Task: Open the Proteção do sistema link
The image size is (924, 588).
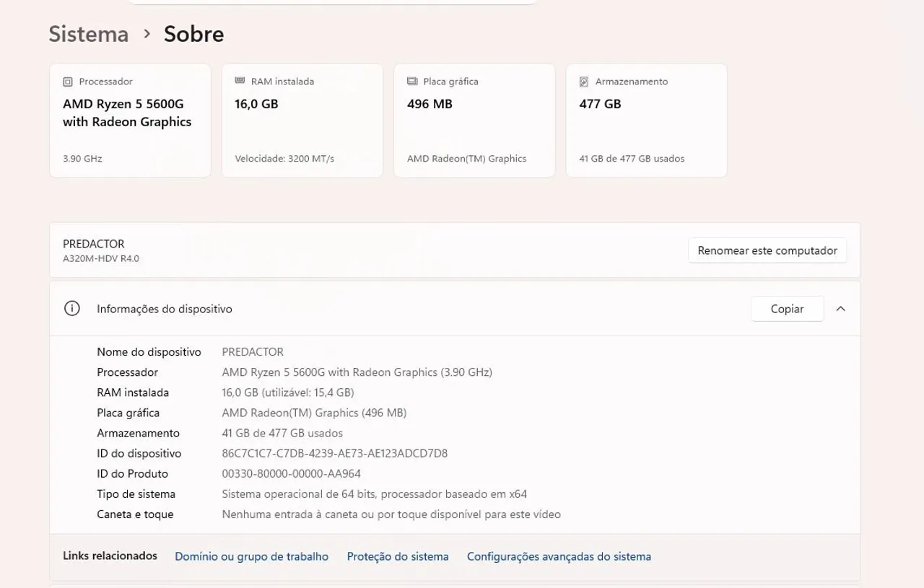Action: coord(398,556)
